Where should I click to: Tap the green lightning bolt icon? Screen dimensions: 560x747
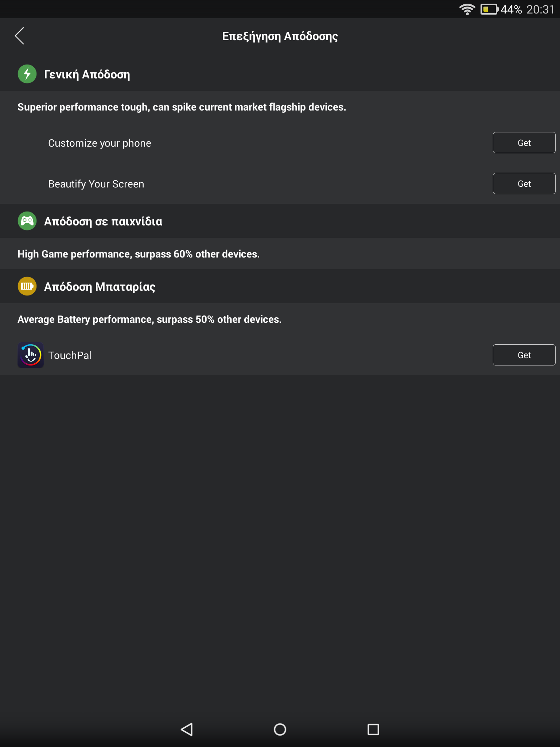pos(27,74)
